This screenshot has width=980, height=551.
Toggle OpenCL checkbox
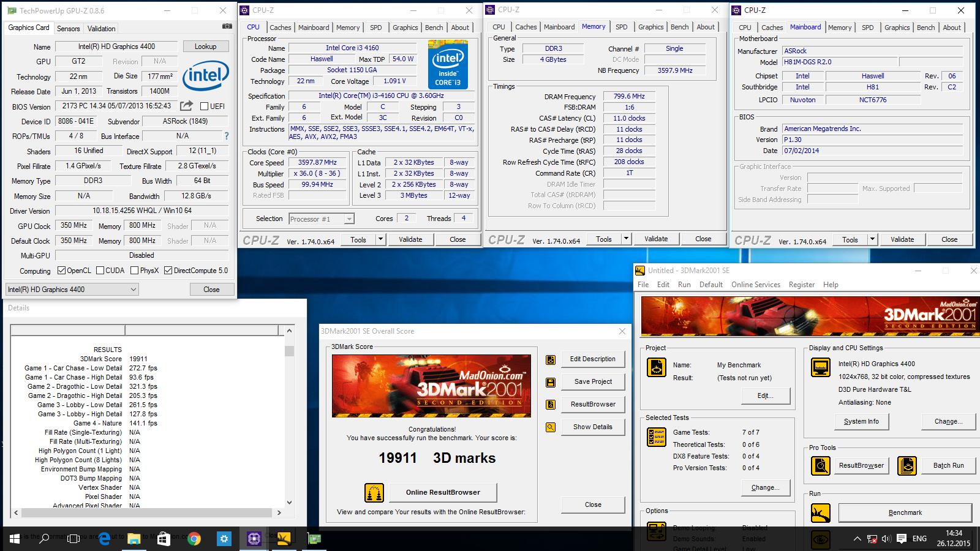[61, 271]
